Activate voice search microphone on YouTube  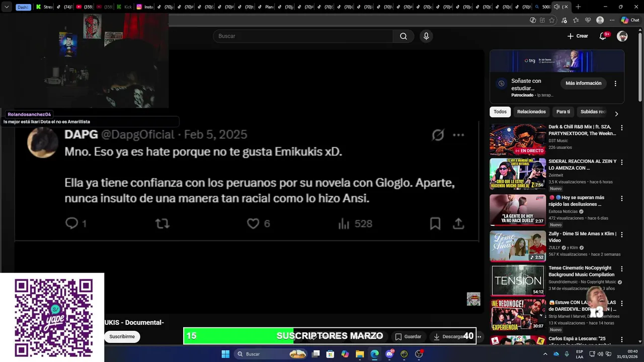(426, 36)
